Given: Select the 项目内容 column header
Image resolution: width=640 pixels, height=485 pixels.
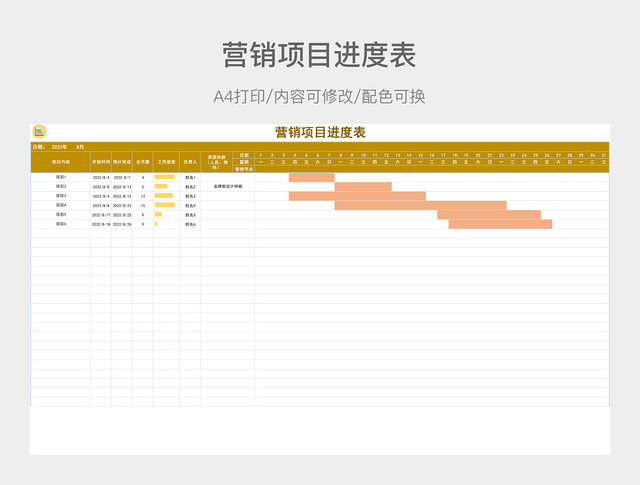Looking at the screenshot, I should 60,162.
